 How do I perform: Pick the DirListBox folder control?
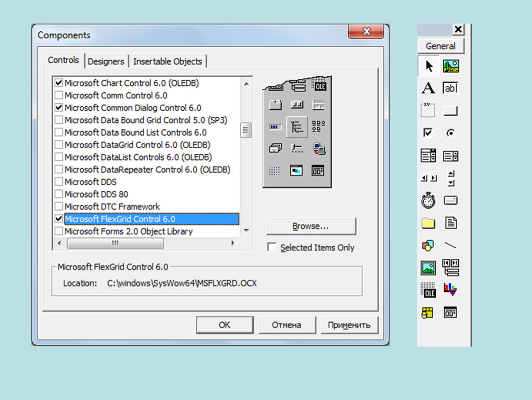(428, 223)
